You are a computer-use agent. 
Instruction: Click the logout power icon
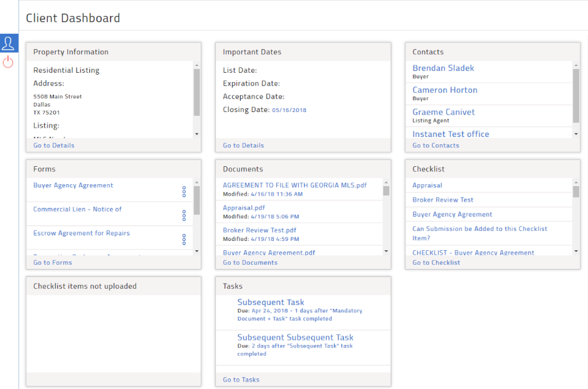click(x=9, y=61)
